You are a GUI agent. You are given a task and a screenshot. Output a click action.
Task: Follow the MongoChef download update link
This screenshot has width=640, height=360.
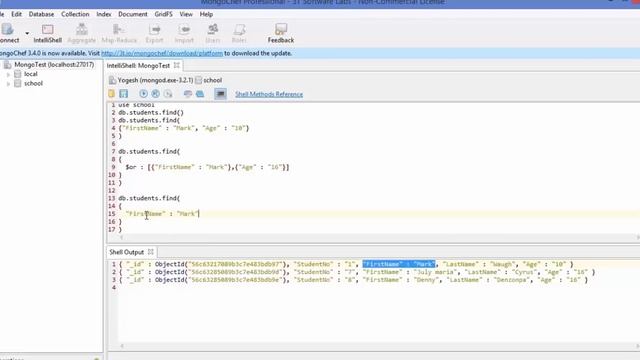point(162,53)
